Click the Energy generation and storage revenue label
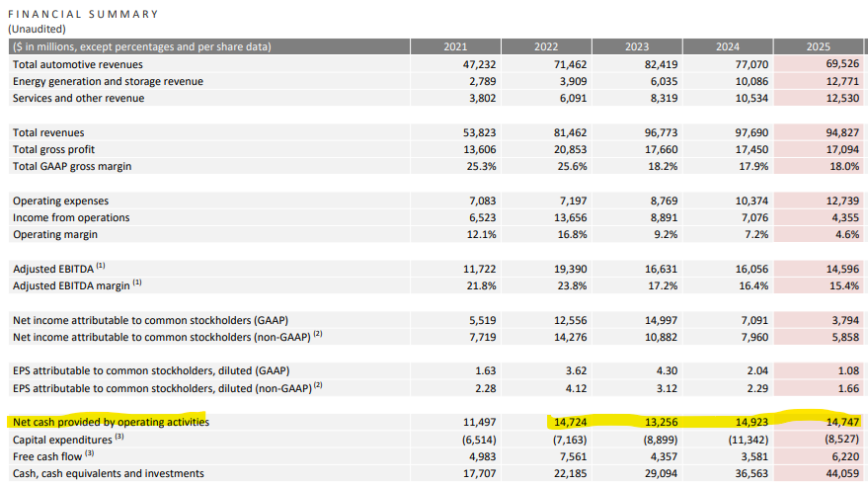868x484 pixels. (108, 81)
